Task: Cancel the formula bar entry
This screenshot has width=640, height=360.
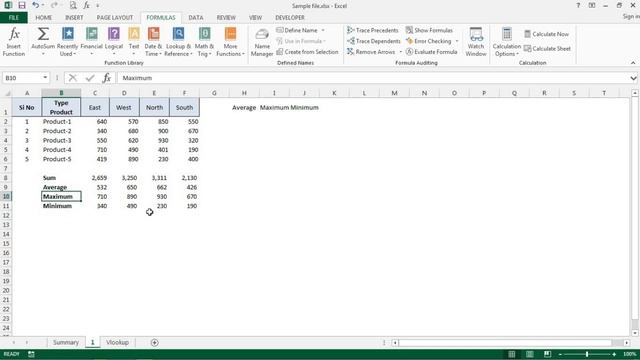Action: pyautogui.click(x=73, y=78)
